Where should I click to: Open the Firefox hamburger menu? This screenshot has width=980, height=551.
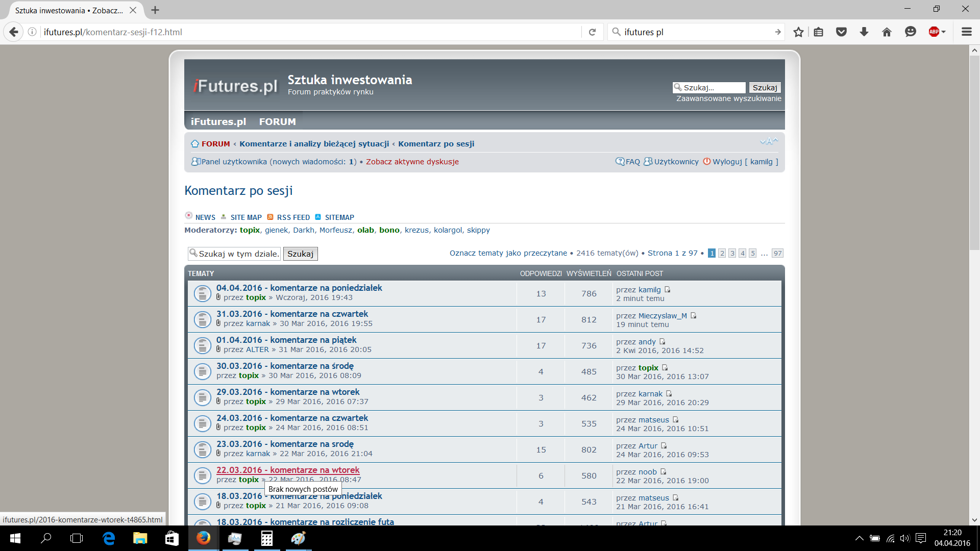click(966, 32)
